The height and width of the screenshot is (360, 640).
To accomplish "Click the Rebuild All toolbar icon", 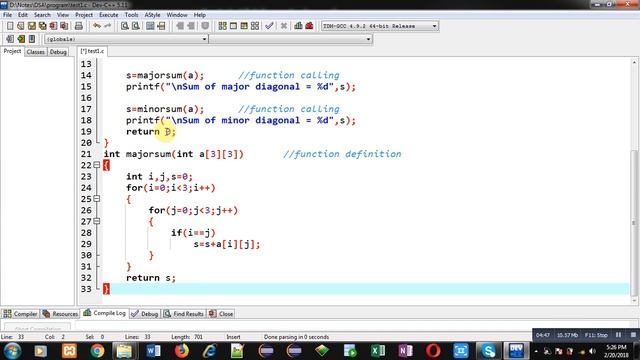I will click(x=255, y=26).
